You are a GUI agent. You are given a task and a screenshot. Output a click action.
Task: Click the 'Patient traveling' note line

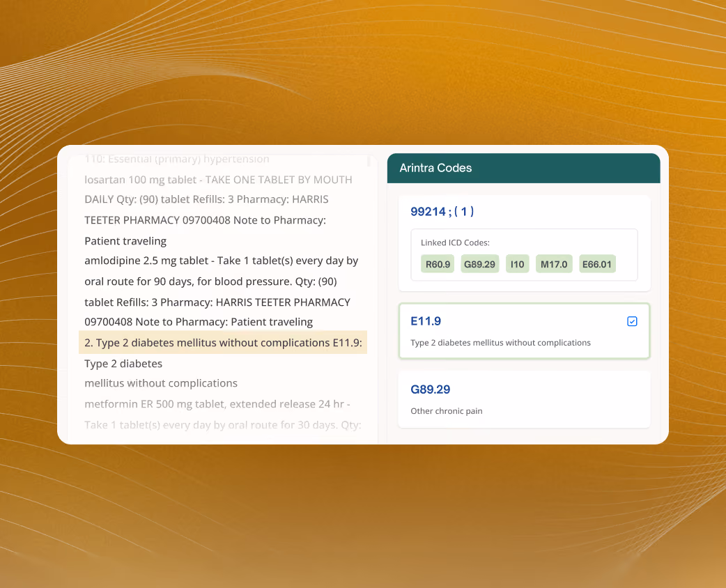click(125, 241)
